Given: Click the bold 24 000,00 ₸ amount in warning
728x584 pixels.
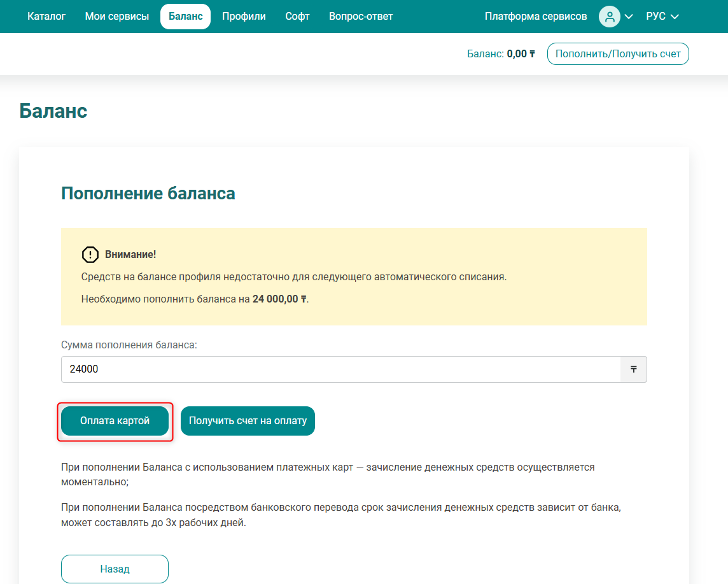Looking at the screenshot, I should point(279,299).
